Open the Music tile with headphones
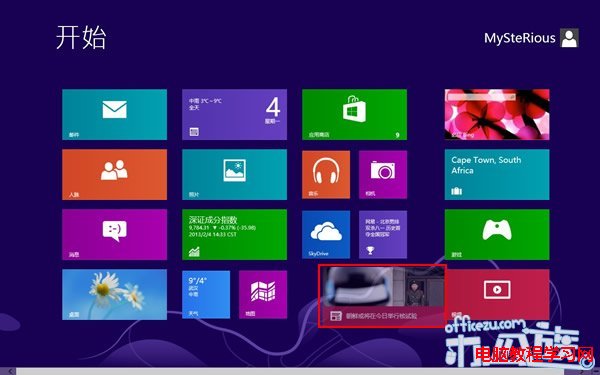Image resolution: width=600 pixels, height=375 pixels. [x=326, y=174]
